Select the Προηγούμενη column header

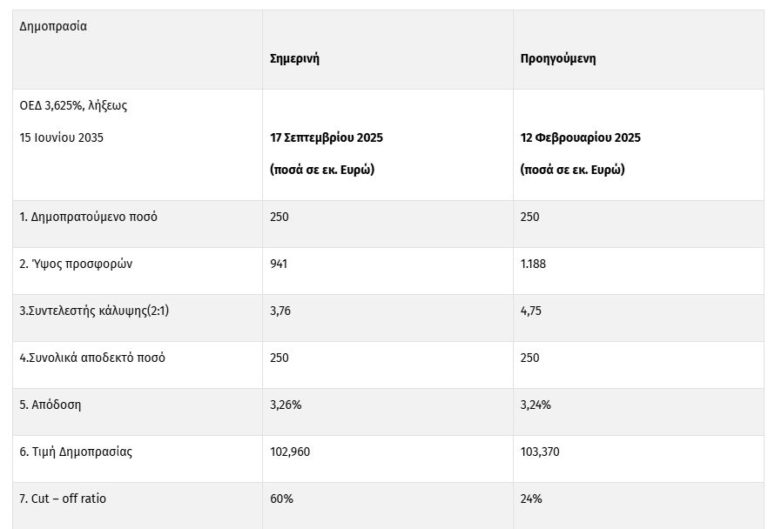(558, 59)
